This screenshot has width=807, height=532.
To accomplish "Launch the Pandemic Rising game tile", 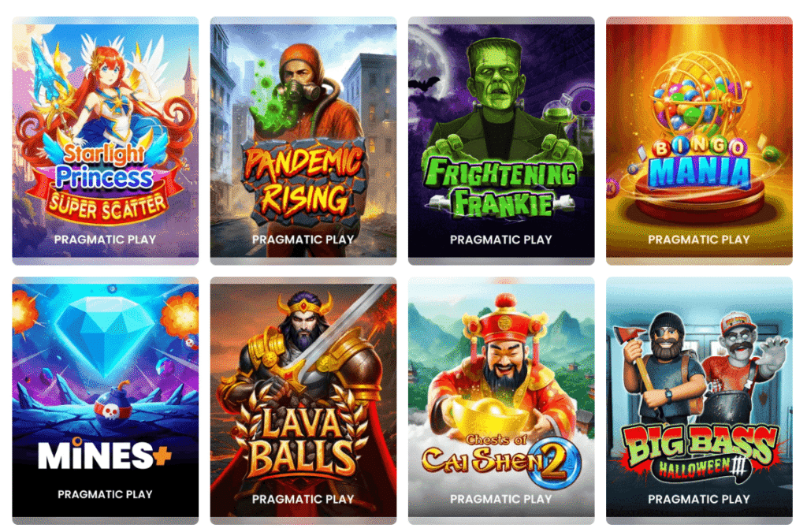I will click(303, 140).
